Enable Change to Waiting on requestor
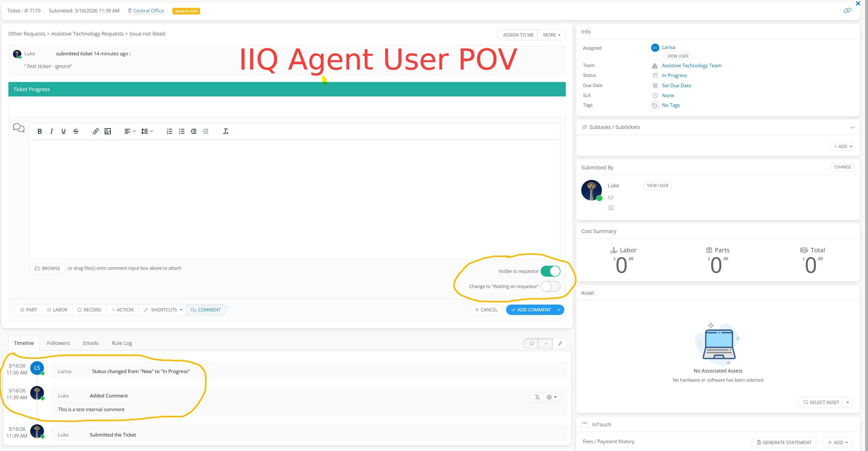The image size is (868, 451). 550,286
